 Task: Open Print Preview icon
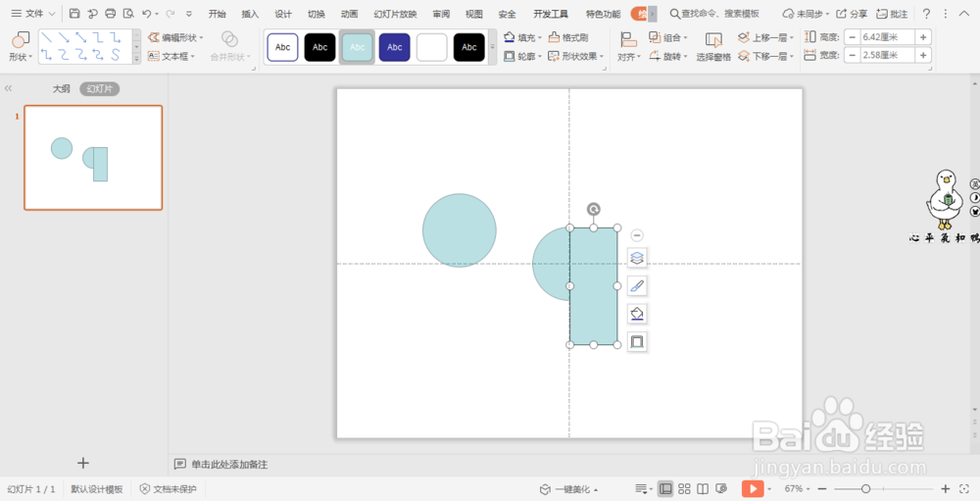pyautogui.click(x=128, y=13)
